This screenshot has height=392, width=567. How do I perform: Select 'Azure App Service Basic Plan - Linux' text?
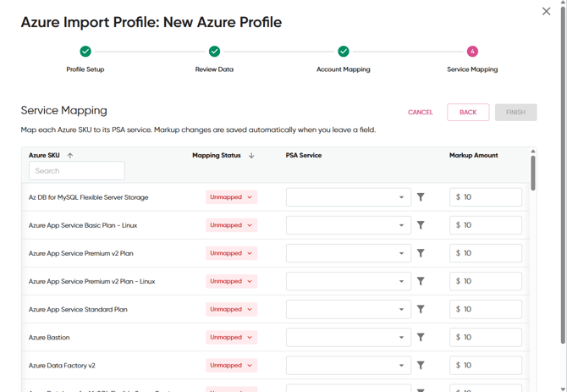point(83,225)
